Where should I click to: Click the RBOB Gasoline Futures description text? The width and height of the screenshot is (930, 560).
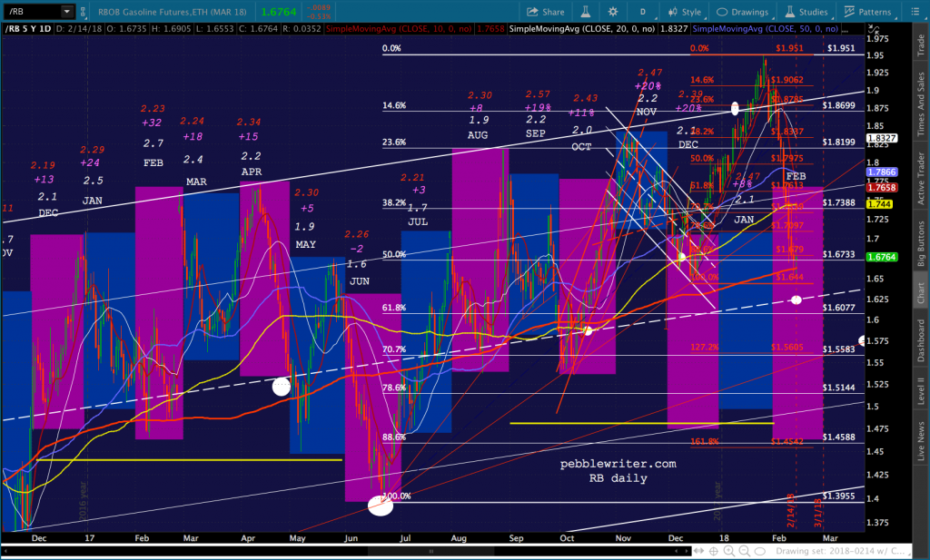[x=174, y=12]
